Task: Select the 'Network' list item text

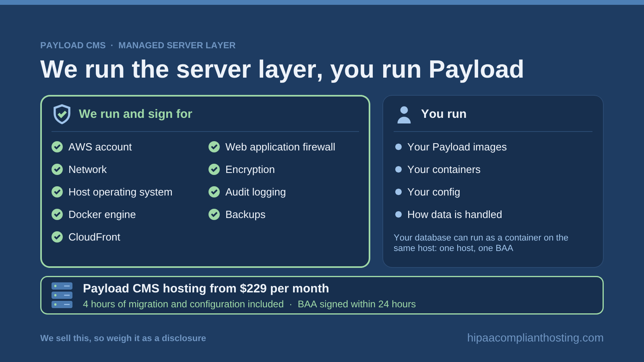Action: pyautogui.click(x=88, y=169)
